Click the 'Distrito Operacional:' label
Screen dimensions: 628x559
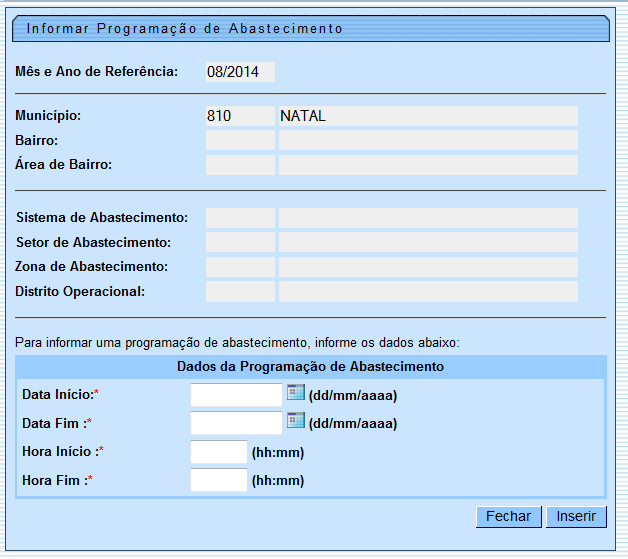[x=80, y=291]
